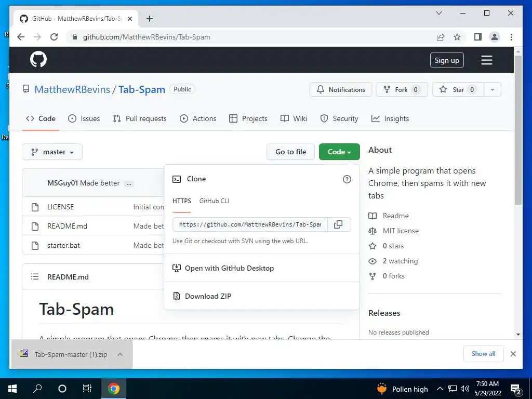Open Windows Start menu

12,389
